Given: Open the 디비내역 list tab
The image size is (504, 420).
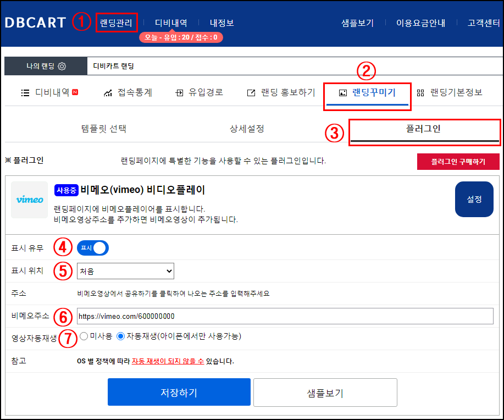Looking at the screenshot, I should [49, 92].
